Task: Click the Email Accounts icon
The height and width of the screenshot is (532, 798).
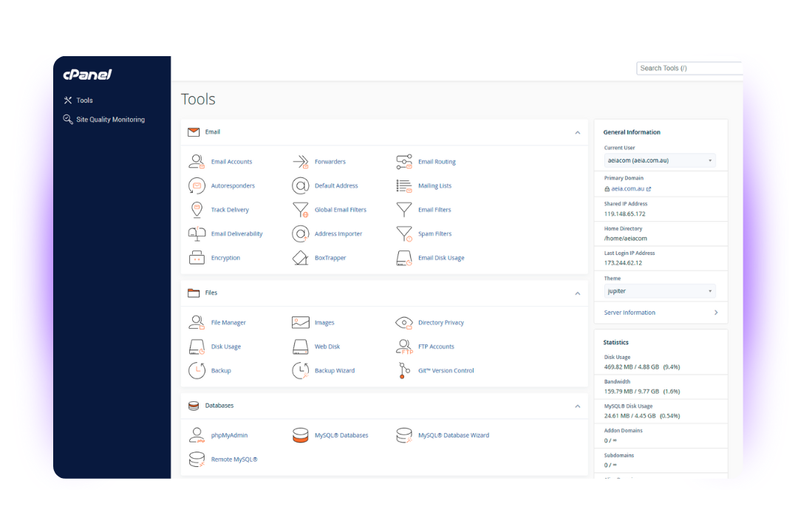Action: click(197, 162)
